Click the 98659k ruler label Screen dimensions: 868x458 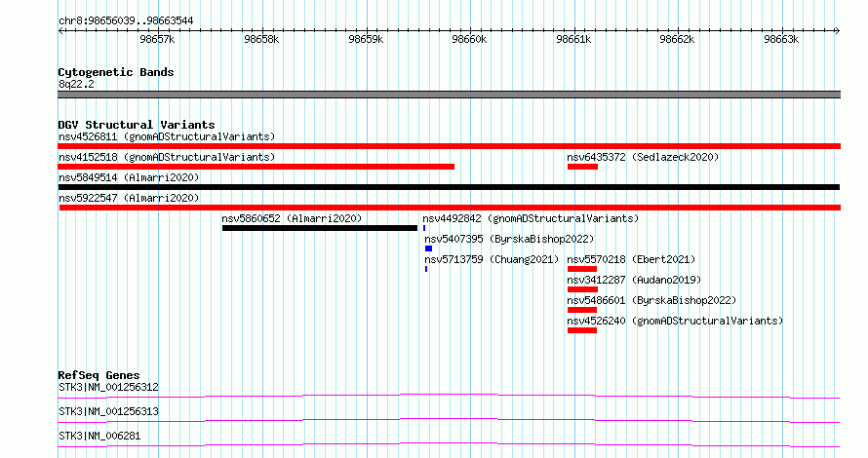tap(366, 39)
